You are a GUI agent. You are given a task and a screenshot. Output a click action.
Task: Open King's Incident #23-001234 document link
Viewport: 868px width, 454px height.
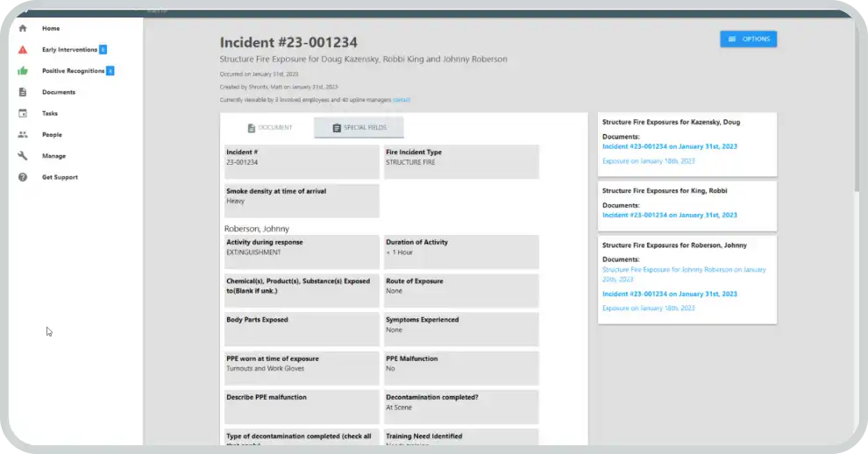pos(669,215)
